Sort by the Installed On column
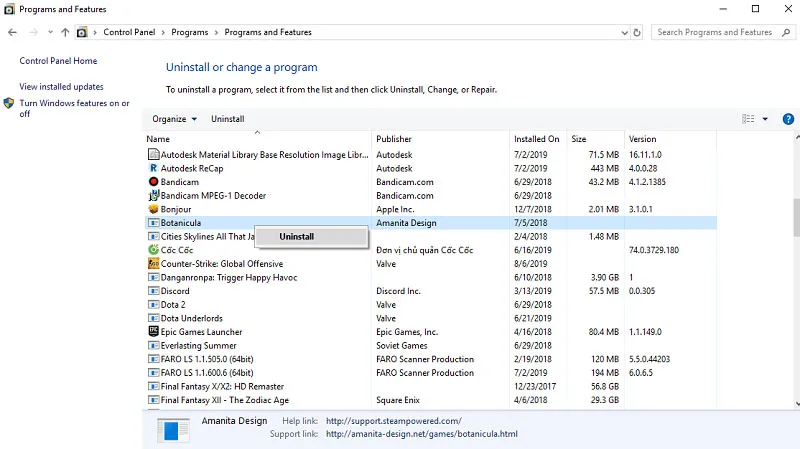The height and width of the screenshot is (449, 800). (x=537, y=139)
